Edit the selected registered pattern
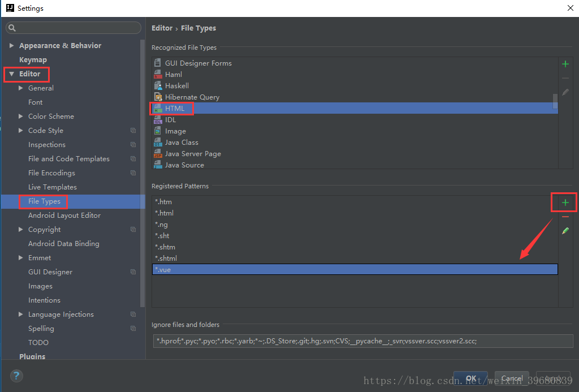This screenshot has height=392, width=579. pyautogui.click(x=565, y=231)
